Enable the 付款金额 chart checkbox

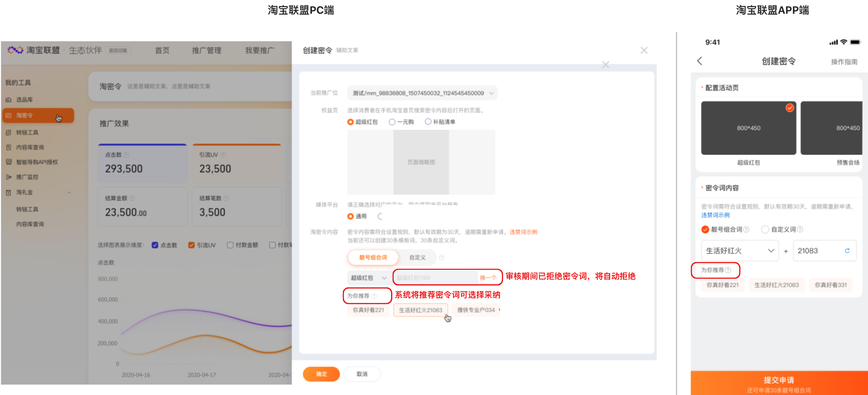(x=230, y=245)
